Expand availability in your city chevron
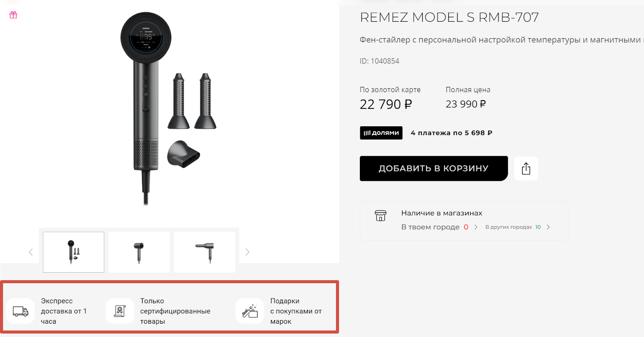Image resolution: width=644 pixels, height=337 pixels. click(476, 227)
